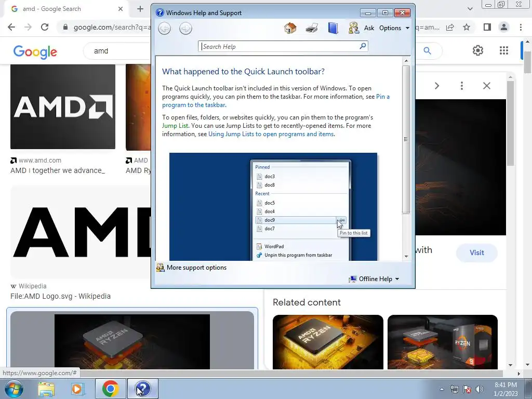Click the Help window vertical scrollbar thumb
Viewport: 532px width, 399px height.
pos(406,139)
